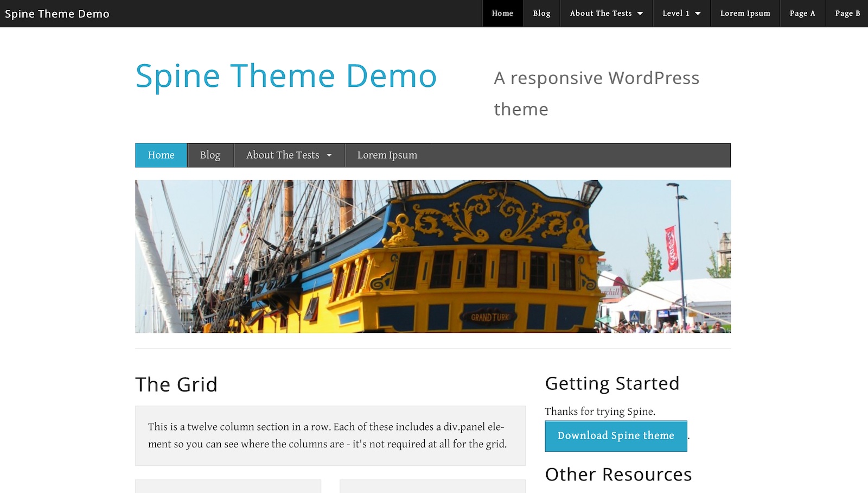Screen dimensions: 868x493
Task: Click About The Tests in gray menu bar
Action: coord(283,155)
